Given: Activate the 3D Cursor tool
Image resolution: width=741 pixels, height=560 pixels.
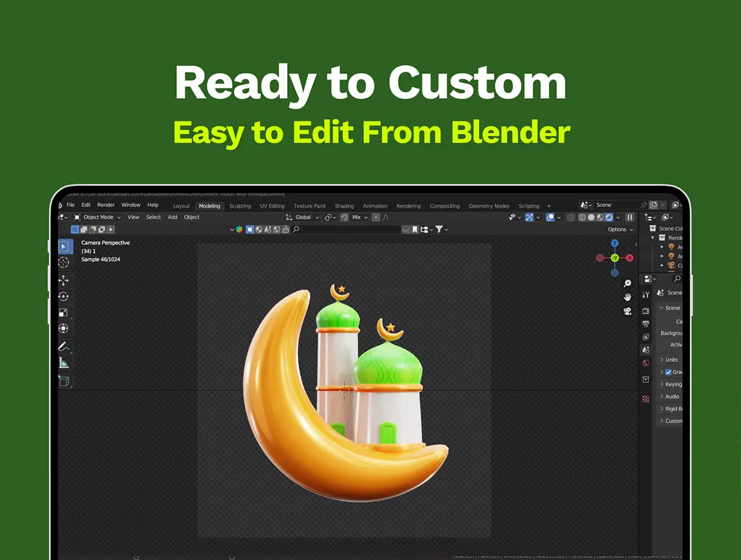Looking at the screenshot, I should (x=64, y=263).
